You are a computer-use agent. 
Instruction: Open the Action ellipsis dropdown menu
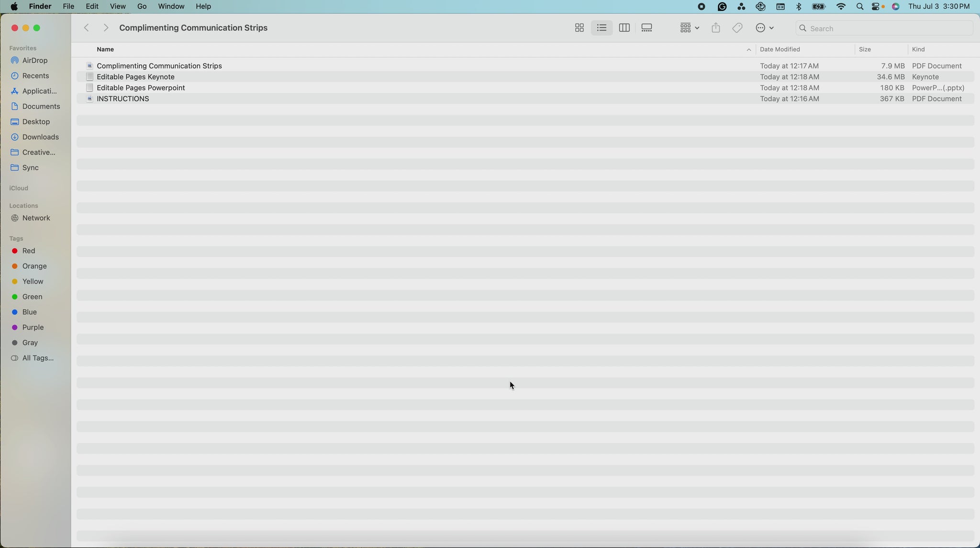click(764, 28)
